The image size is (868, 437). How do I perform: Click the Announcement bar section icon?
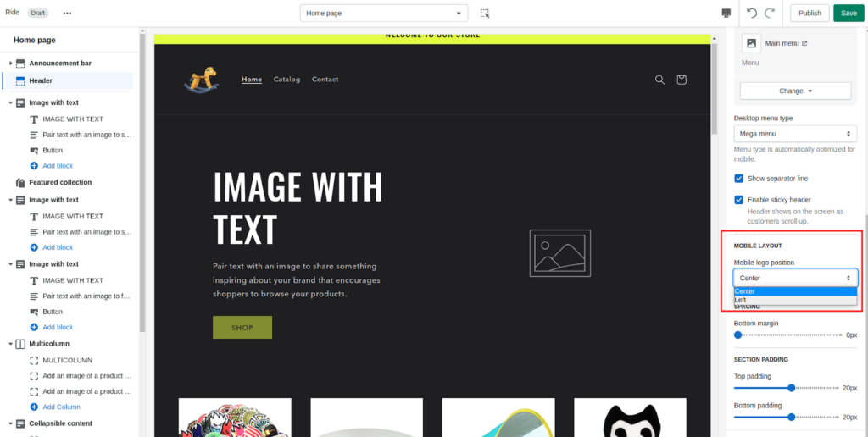[20, 64]
